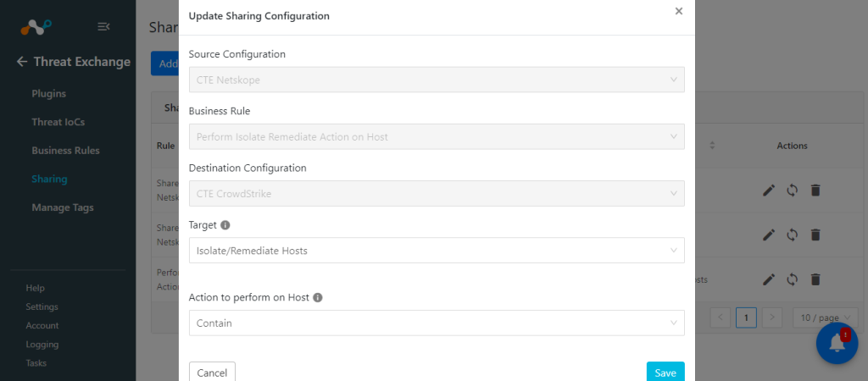The image size is (868, 381).
Task: Open Business Rules in the sidebar
Action: pyautogui.click(x=65, y=151)
